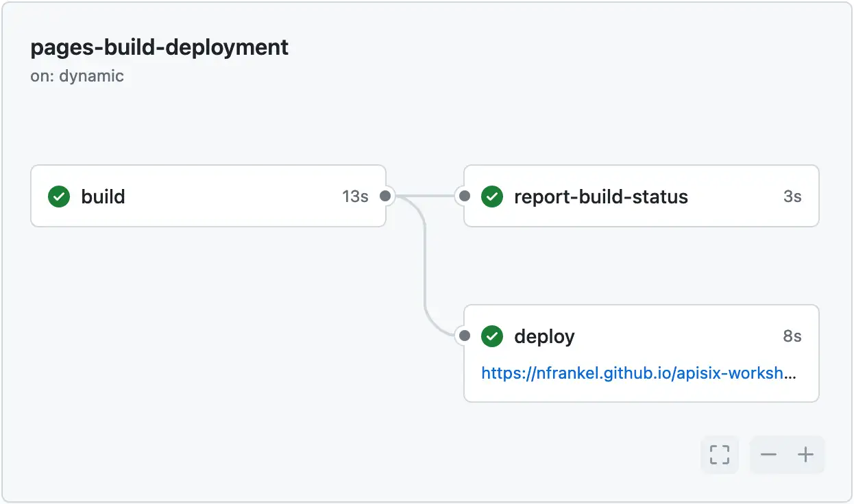Image resolution: width=854 pixels, height=504 pixels.
Task: Select the zoom out minus icon
Action: [x=768, y=454]
